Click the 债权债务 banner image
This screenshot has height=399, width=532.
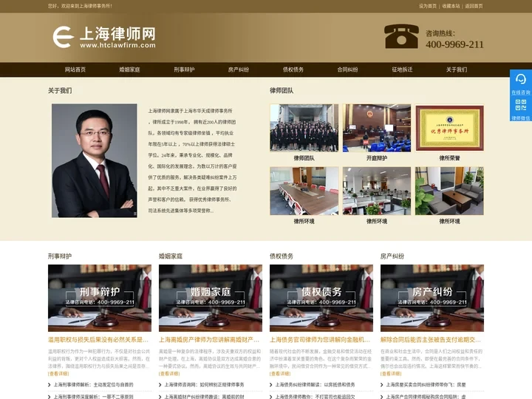point(321,298)
